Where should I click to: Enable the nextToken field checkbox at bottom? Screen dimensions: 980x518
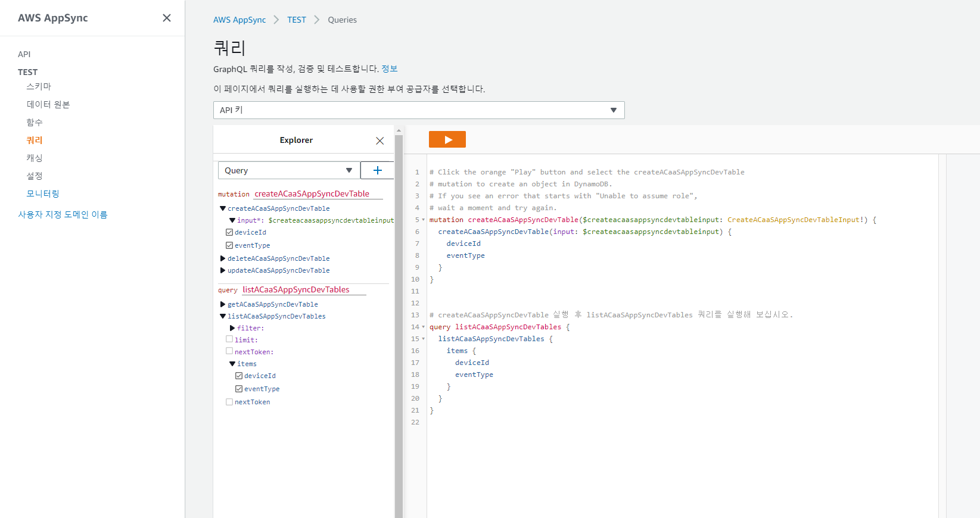click(x=229, y=402)
